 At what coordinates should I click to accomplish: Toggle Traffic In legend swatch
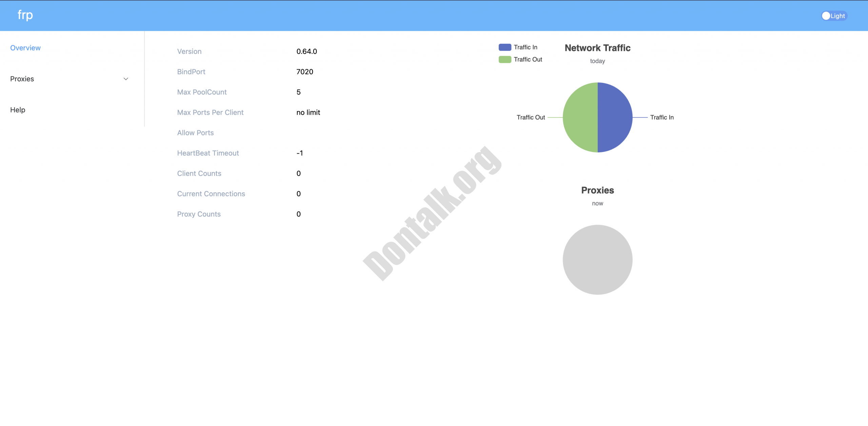[x=505, y=47]
